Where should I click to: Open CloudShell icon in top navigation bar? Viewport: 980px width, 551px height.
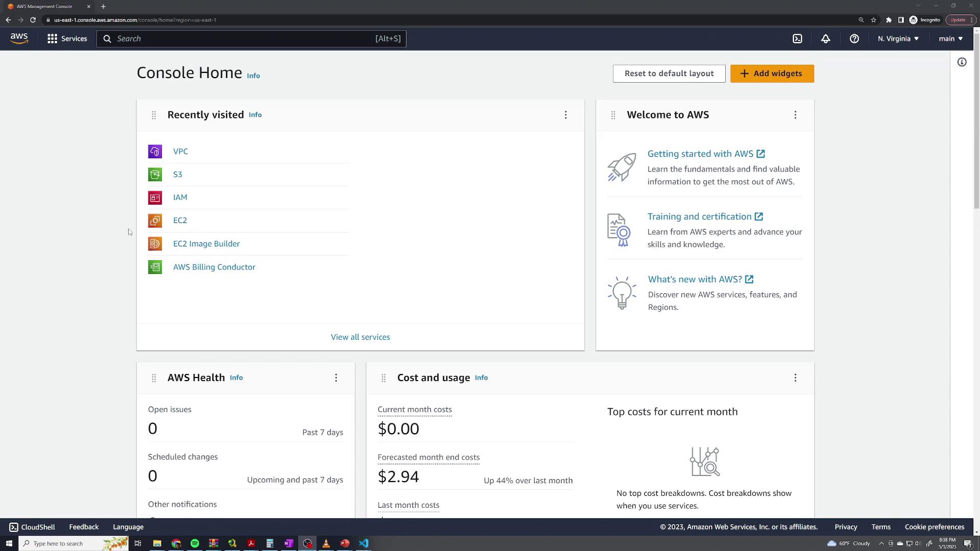pyautogui.click(x=797, y=39)
